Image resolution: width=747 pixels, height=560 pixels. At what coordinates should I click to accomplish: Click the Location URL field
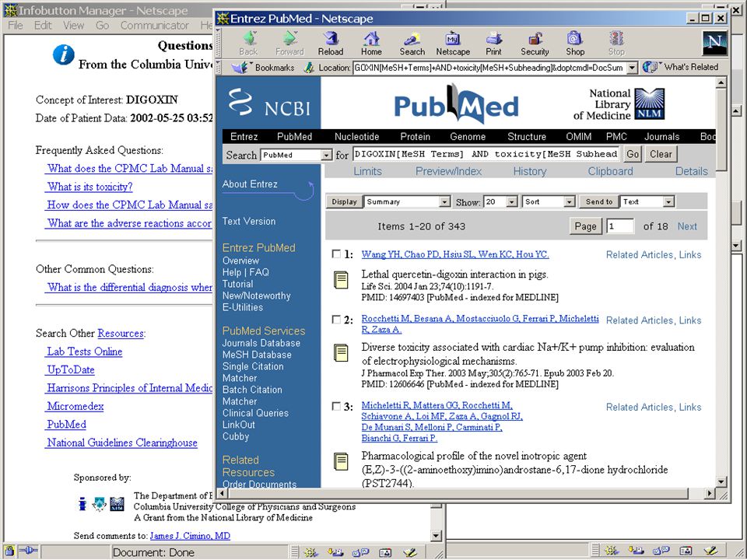point(489,68)
